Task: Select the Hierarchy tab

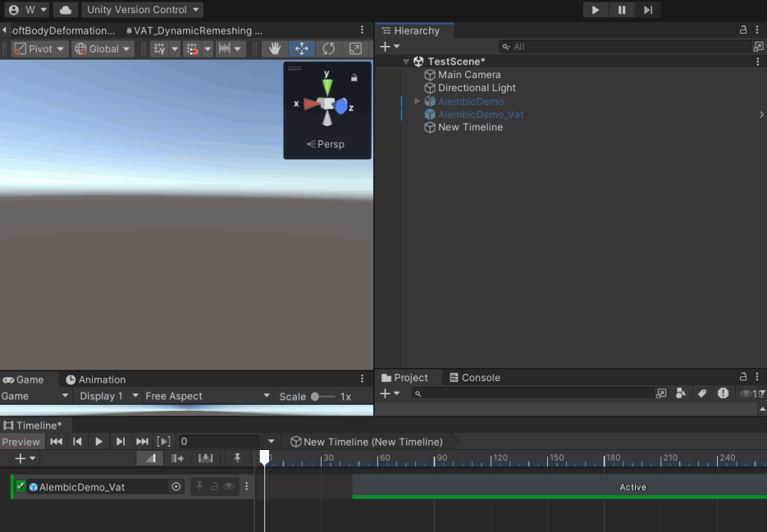Action: [415, 31]
